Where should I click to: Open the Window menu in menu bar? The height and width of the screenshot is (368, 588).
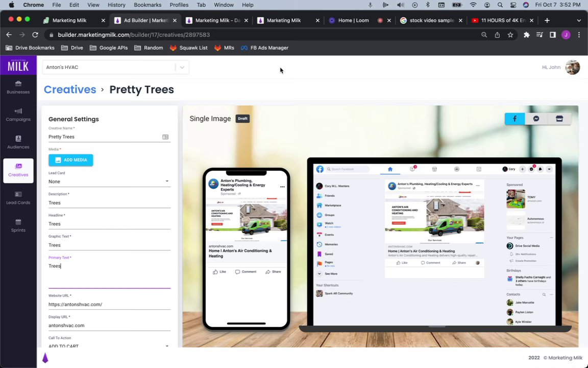224,5
